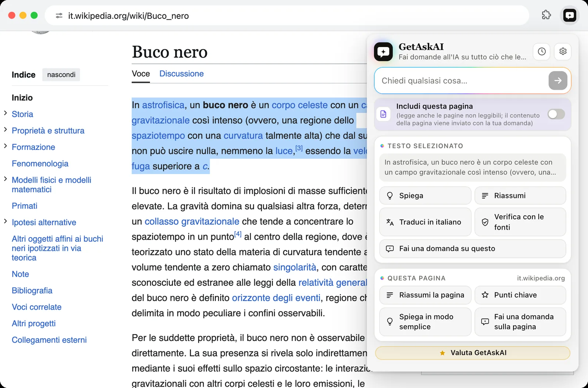The width and height of the screenshot is (588, 388).
Task: Click the page document icon beside Includi questa pagina
Action: (383, 114)
